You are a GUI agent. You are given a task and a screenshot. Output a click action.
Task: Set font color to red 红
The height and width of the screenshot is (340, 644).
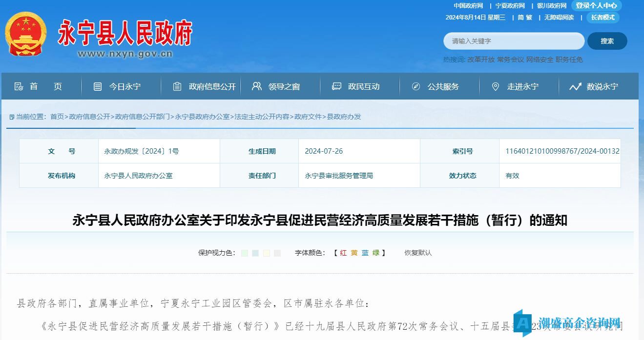tap(343, 253)
